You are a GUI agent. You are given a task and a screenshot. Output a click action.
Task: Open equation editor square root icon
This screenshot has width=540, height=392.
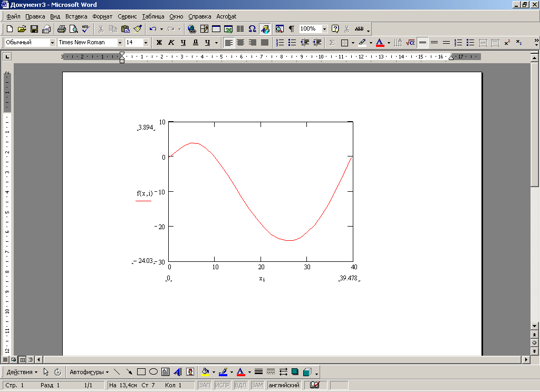point(410,42)
